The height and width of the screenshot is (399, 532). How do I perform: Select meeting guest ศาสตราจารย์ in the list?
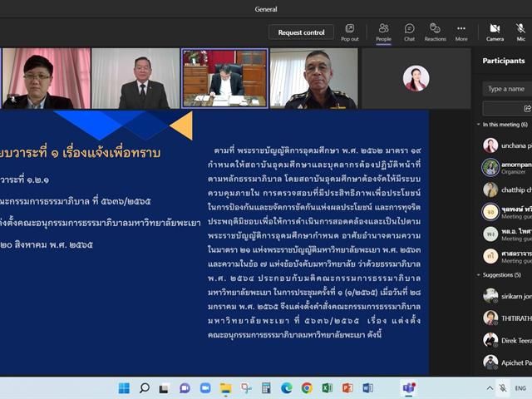tap(506, 257)
